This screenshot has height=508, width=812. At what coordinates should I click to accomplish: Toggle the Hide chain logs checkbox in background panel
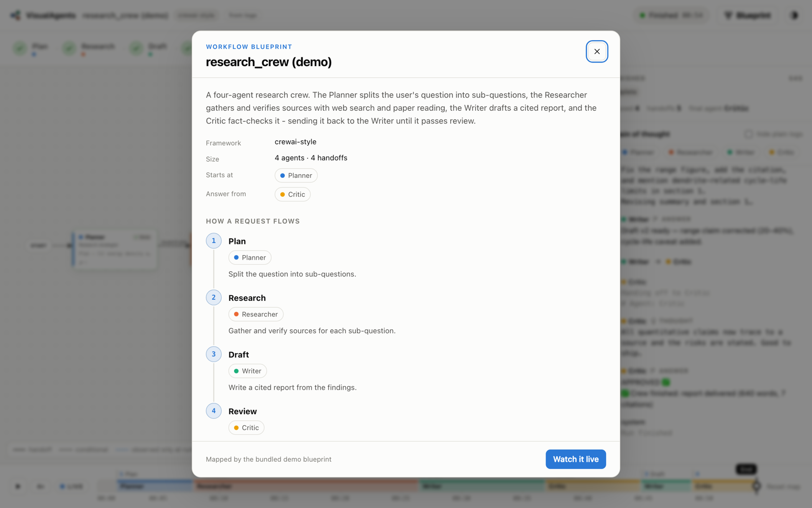749,134
